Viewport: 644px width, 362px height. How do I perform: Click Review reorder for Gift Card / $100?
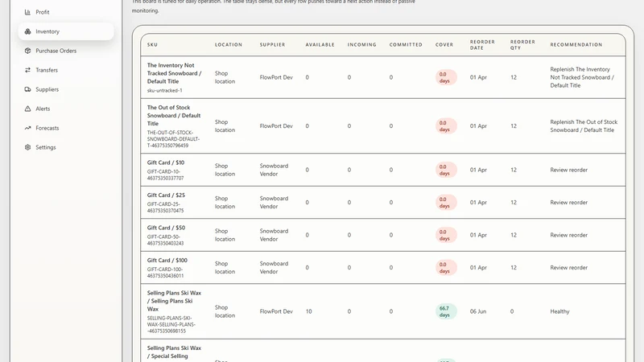(569, 268)
